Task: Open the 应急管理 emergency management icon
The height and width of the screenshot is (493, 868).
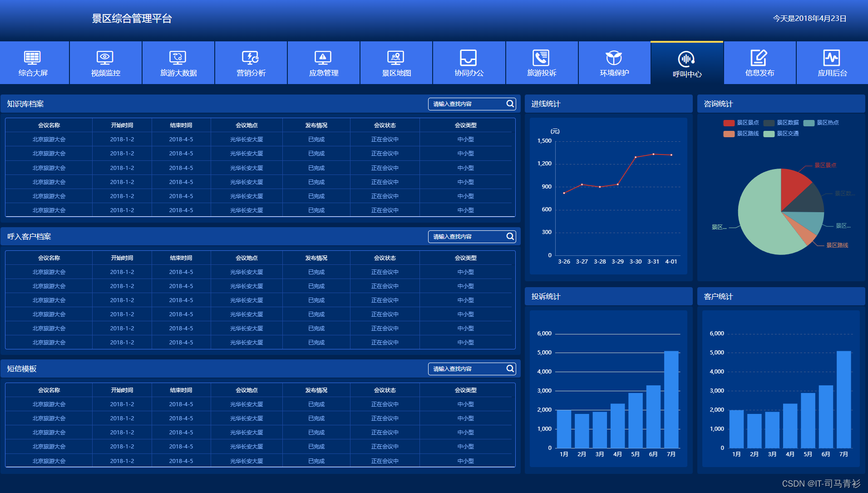Action: [x=323, y=63]
